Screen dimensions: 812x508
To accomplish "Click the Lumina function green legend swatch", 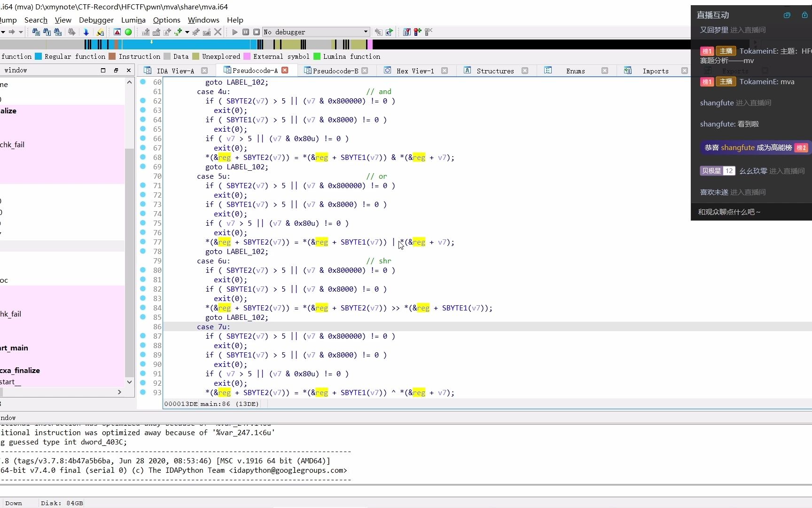I will 317,56.
